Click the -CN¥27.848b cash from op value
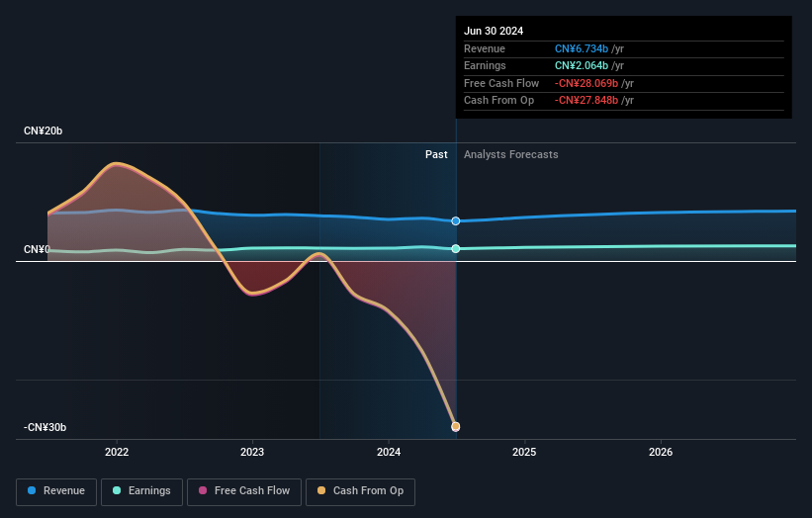 586,101
